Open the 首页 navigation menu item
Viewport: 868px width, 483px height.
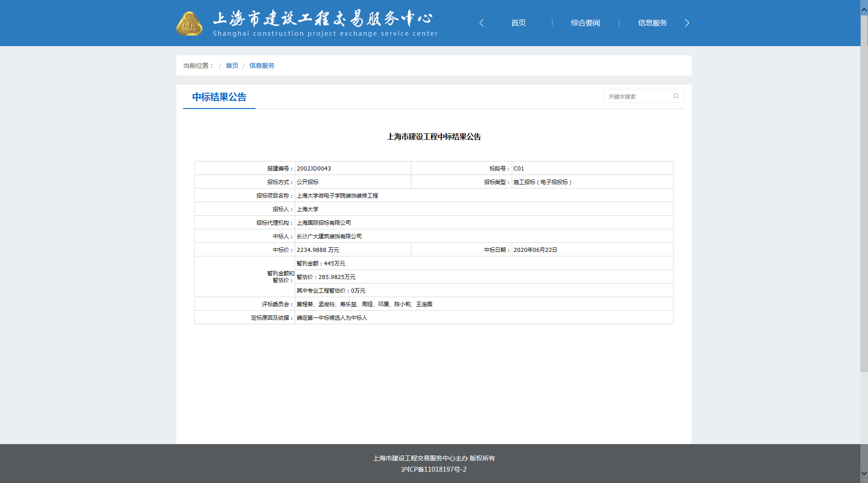pyautogui.click(x=519, y=23)
